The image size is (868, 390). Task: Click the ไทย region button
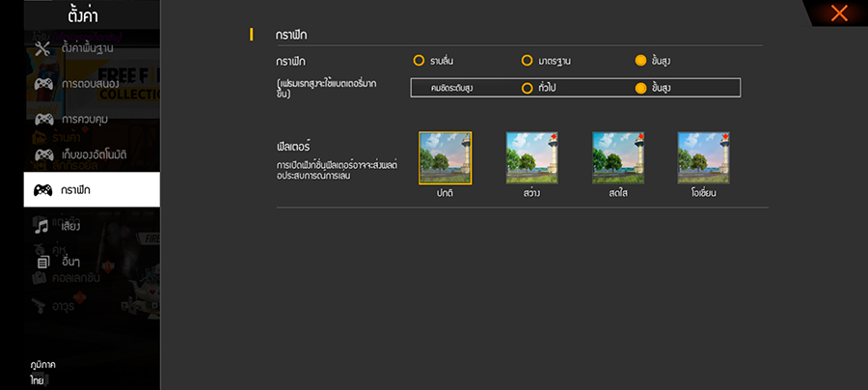[38, 380]
